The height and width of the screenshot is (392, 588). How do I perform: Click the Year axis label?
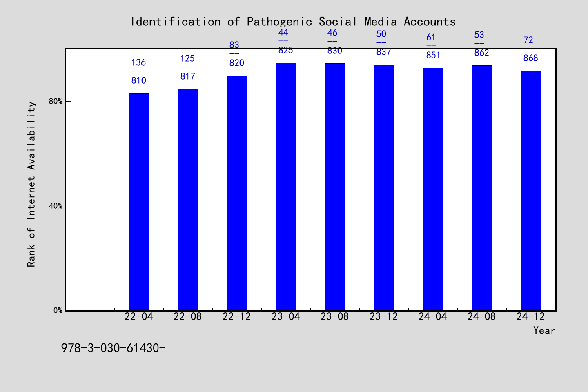pos(544,330)
